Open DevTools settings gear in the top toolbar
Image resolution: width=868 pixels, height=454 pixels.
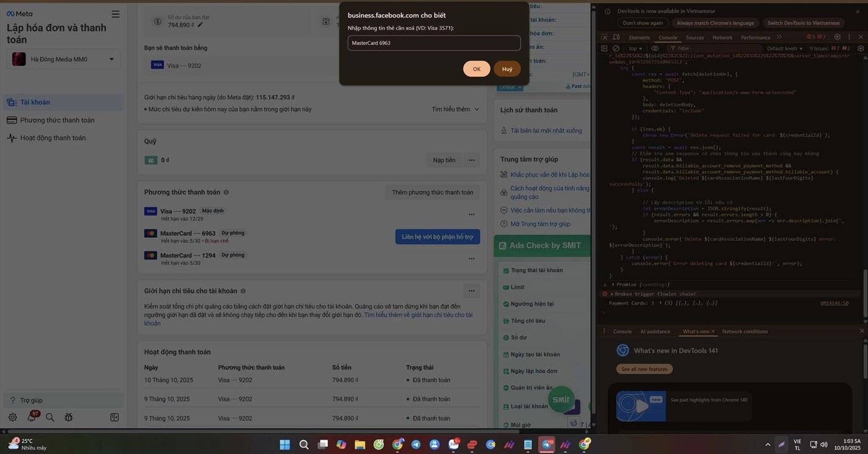point(837,37)
